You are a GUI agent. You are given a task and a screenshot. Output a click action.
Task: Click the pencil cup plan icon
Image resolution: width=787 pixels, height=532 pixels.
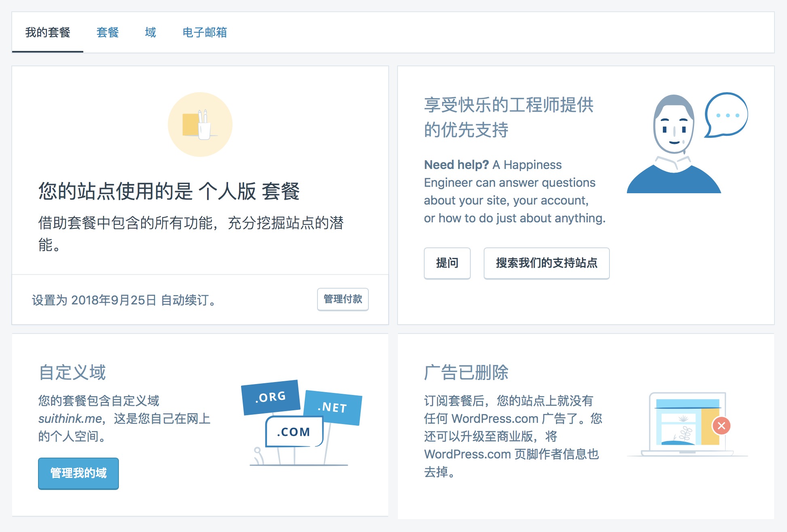point(200,125)
